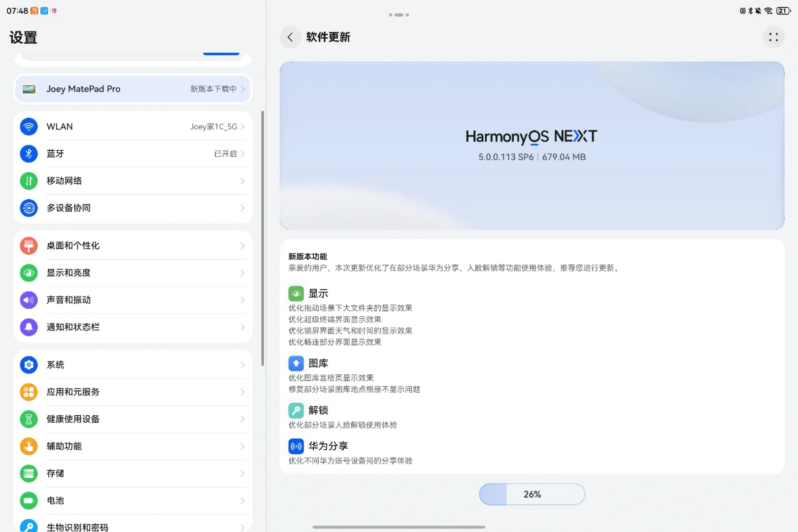The image size is (798, 532).
Task: Expand the 桌面和个性化 row chevron
Action: pos(242,245)
